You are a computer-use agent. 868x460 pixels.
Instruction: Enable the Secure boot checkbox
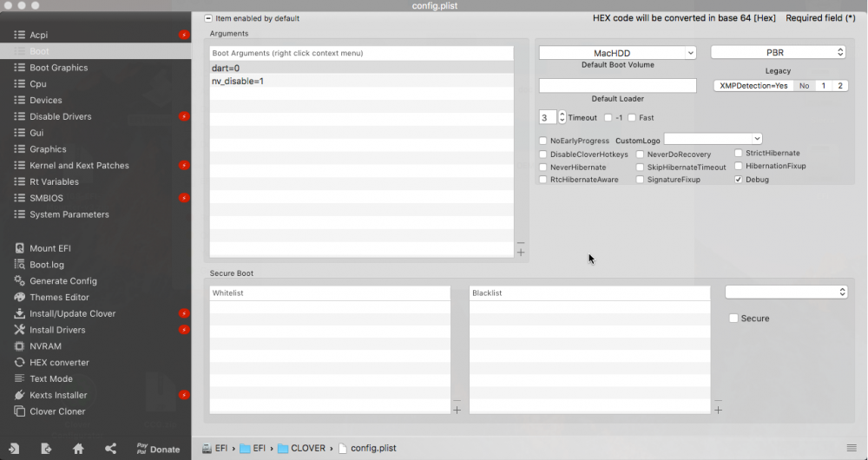pos(733,319)
